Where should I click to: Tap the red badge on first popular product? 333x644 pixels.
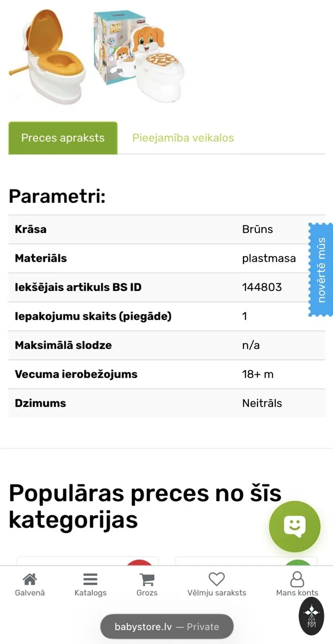coord(139,562)
